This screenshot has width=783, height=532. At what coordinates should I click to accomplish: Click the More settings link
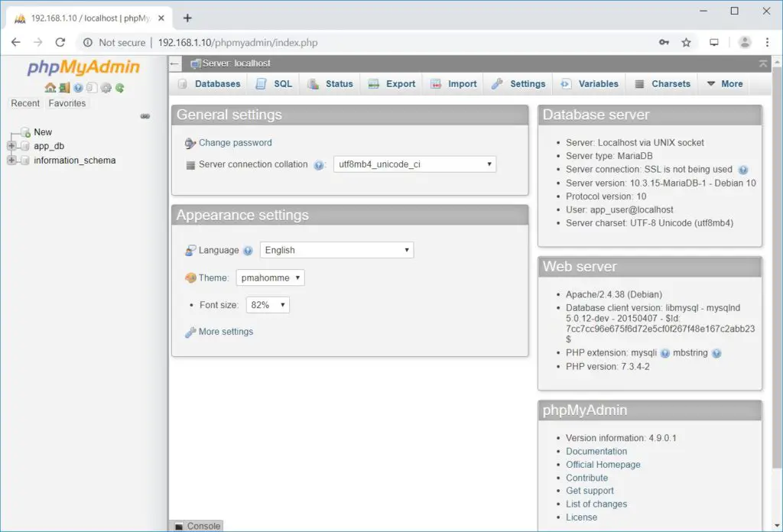tap(226, 332)
